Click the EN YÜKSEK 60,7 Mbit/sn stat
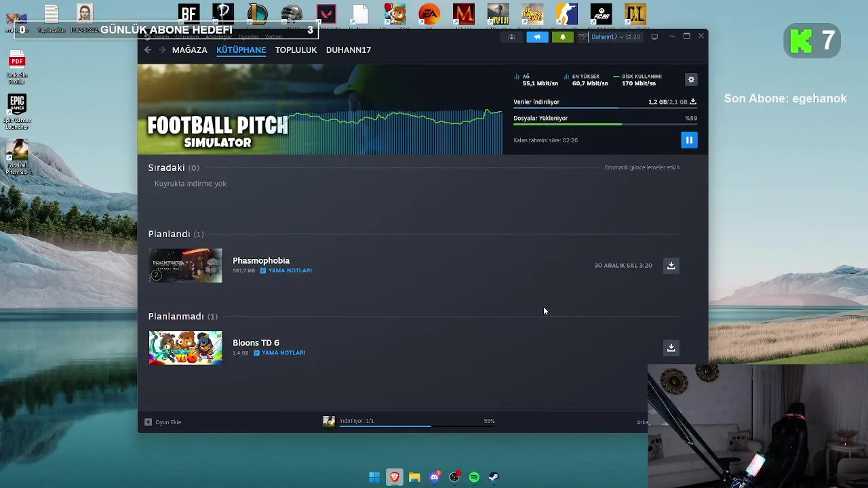868x488 pixels. coord(586,80)
